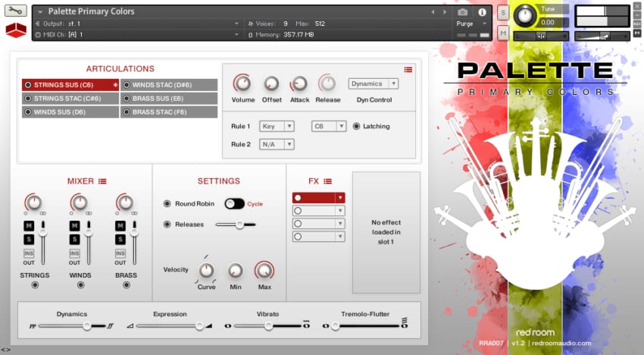Toggle the Round Robin Cycle switch
The height and width of the screenshot is (355, 644).
tap(234, 203)
